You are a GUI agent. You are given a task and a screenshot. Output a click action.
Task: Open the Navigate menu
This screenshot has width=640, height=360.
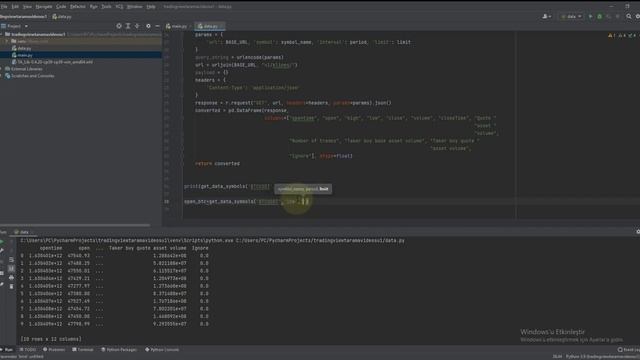coord(44,7)
